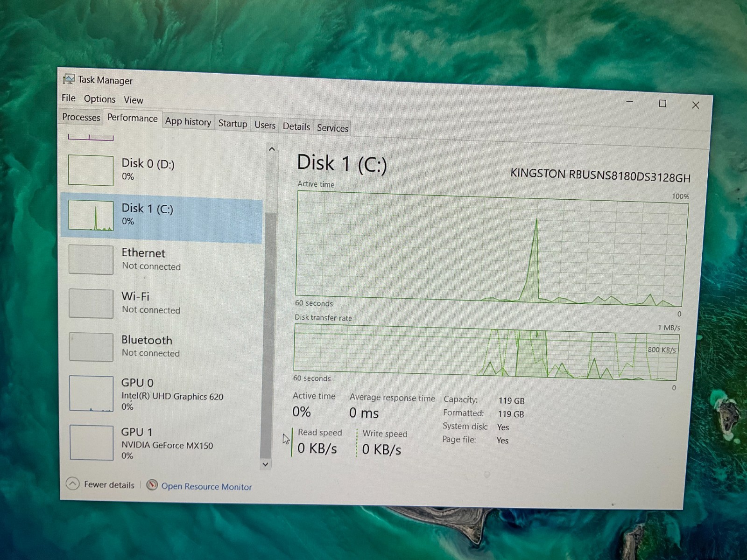
Task: Click the Fewer details chevron icon
Action: 73,483
